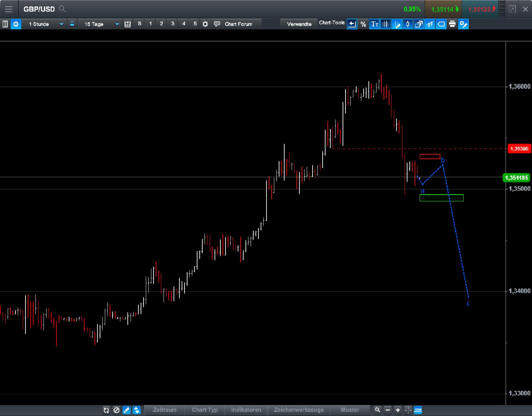The height and width of the screenshot is (416, 532).
Task: Click the print chart icon
Action: pos(452,24)
